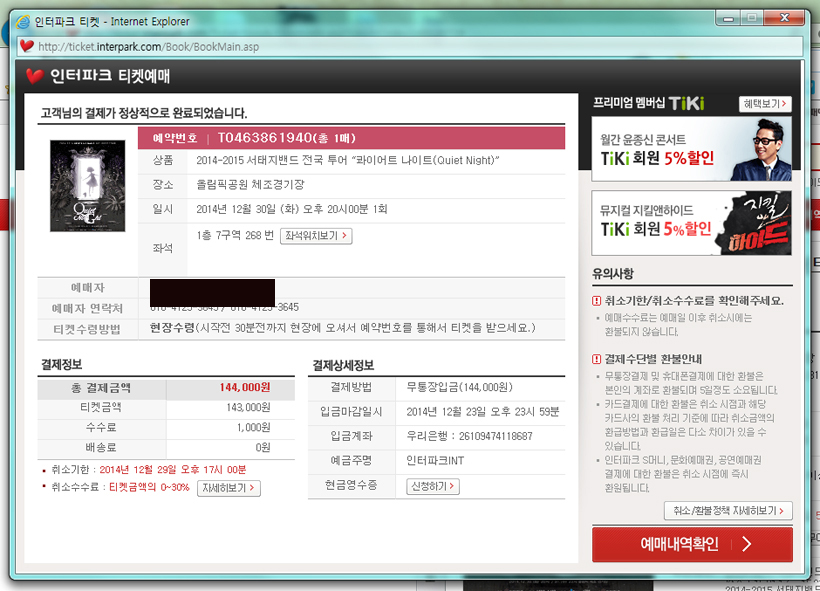Click the heart favicon in the address bar

pos(26,45)
